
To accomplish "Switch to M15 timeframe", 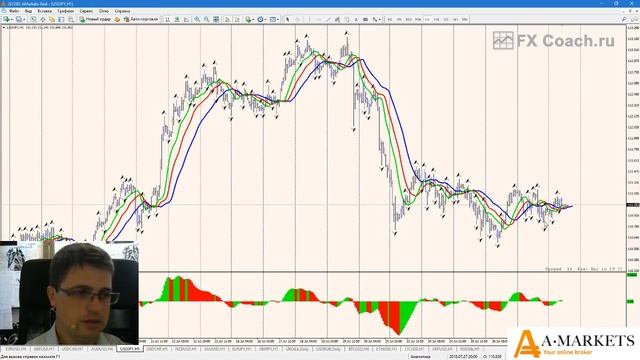I will pyautogui.click(x=408, y=19).
